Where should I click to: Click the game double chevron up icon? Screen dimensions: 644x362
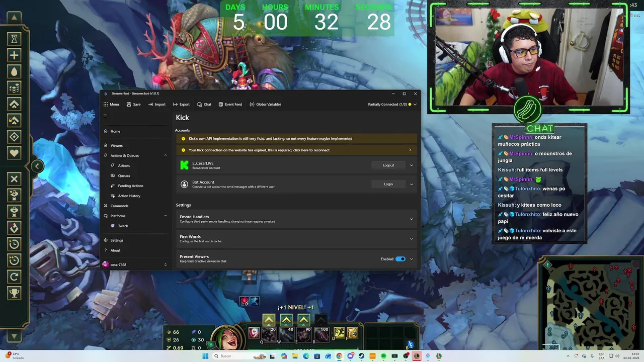point(14,105)
